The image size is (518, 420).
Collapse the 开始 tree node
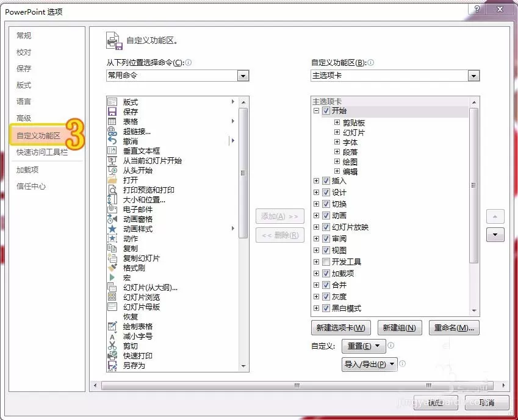click(316, 110)
